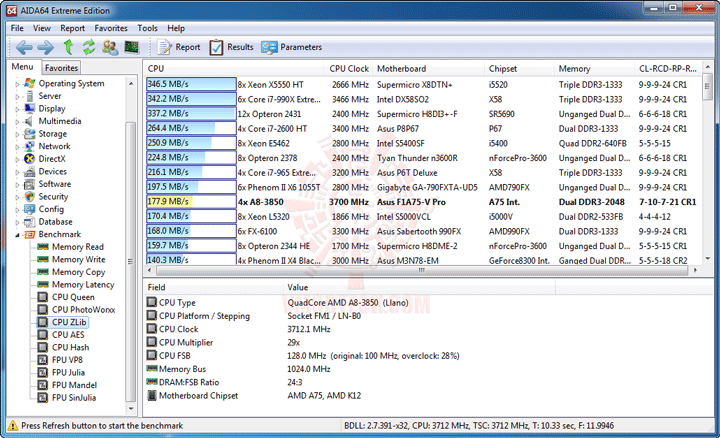Image resolution: width=720 pixels, height=438 pixels.
Task: Select the Config icon in tree
Action: [29, 209]
